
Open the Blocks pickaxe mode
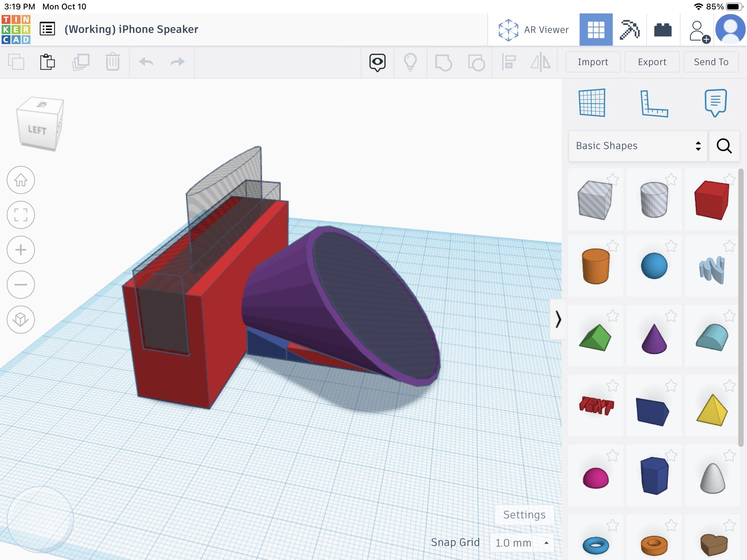[x=629, y=30]
